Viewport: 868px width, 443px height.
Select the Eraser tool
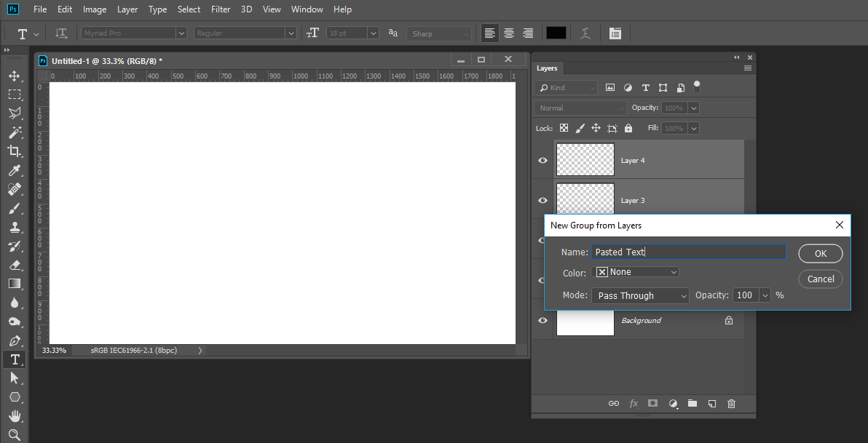(x=14, y=265)
